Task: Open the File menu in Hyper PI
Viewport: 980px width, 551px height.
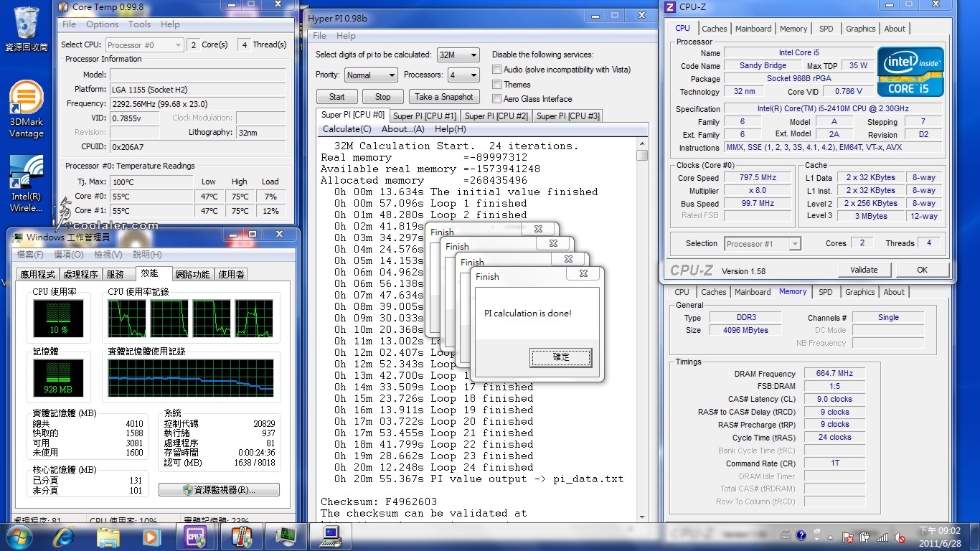Action: (x=319, y=36)
